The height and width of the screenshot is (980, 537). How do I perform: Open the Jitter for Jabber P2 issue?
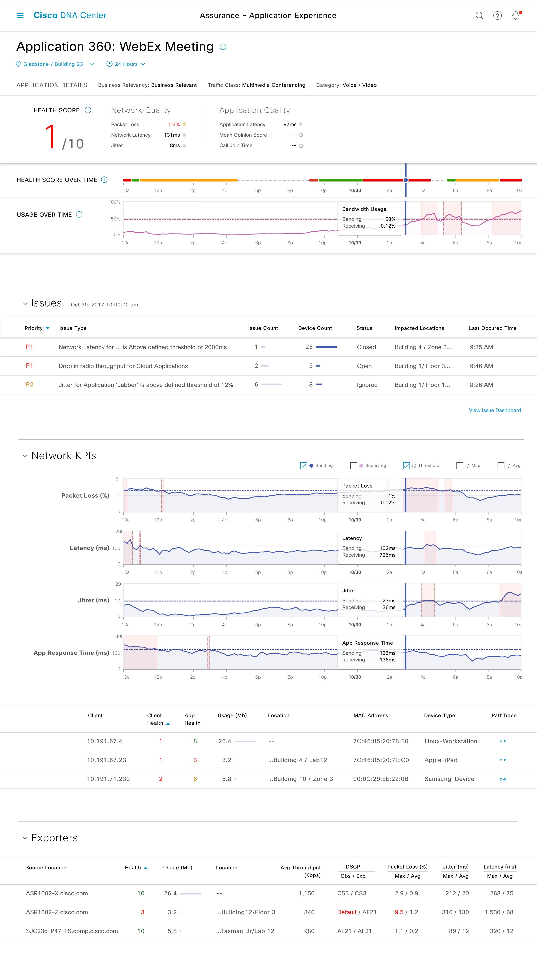coord(146,385)
